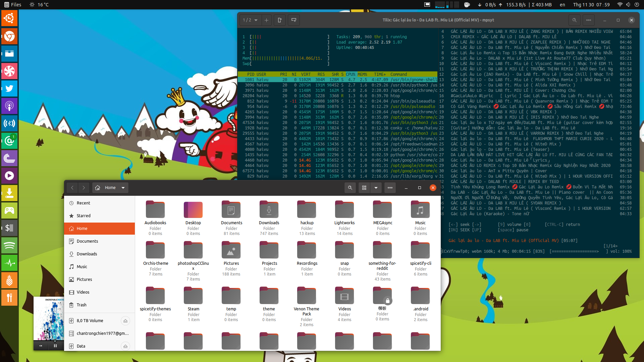The image size is (644, 362).
Task: Open the orange pineapple dock icon
Action: coord(9,280)
